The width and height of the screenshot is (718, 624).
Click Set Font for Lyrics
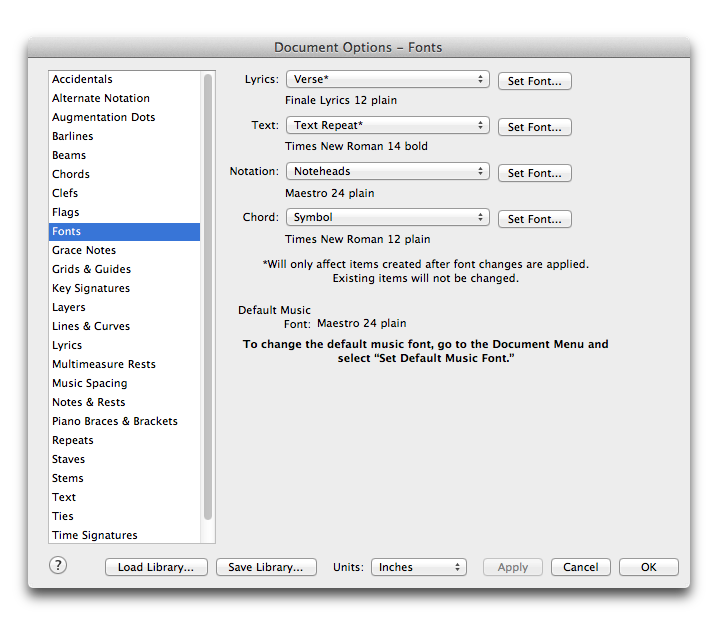pyautogui.click(x=534, y=81)
